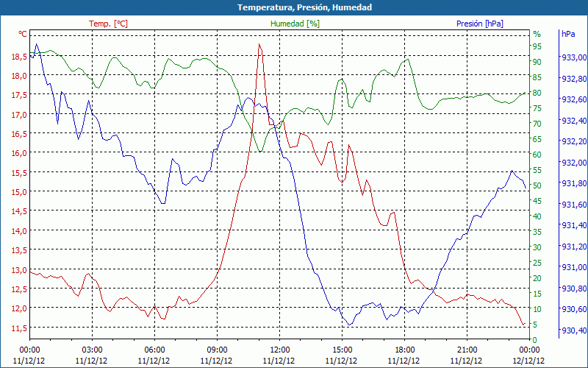Click the green "90" humidity axis value

tap(537, 62)
